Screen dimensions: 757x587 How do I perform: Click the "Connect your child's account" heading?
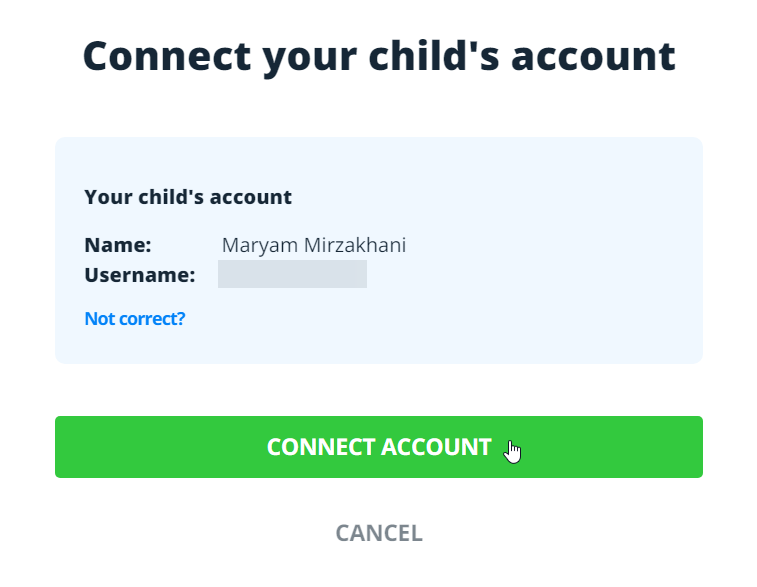tap(378, 56)
